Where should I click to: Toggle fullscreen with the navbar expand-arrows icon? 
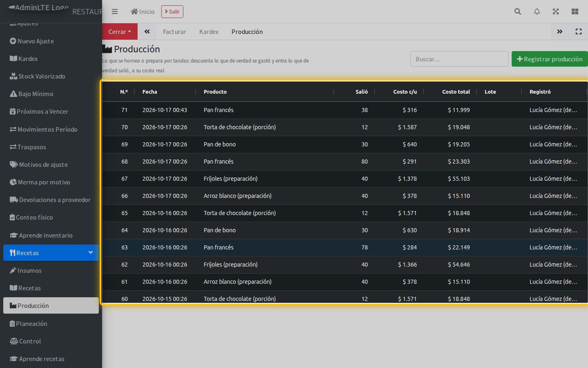point(556,11)
